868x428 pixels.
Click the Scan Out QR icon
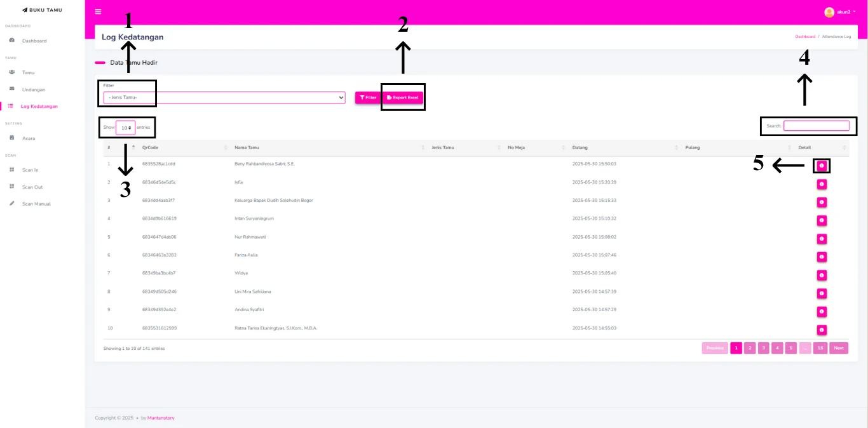(12, 187)
